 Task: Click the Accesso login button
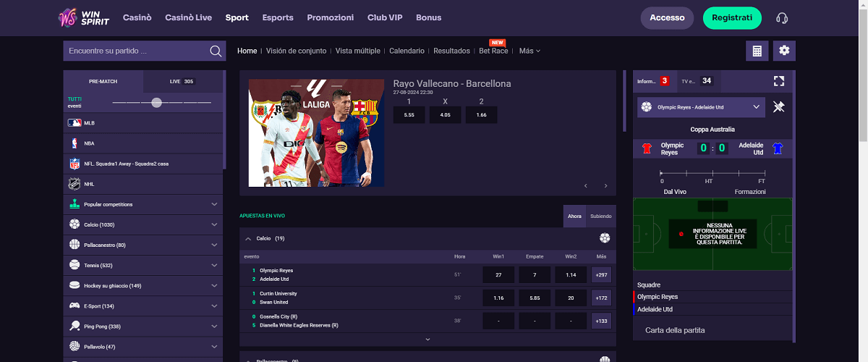tap(667, 18)
